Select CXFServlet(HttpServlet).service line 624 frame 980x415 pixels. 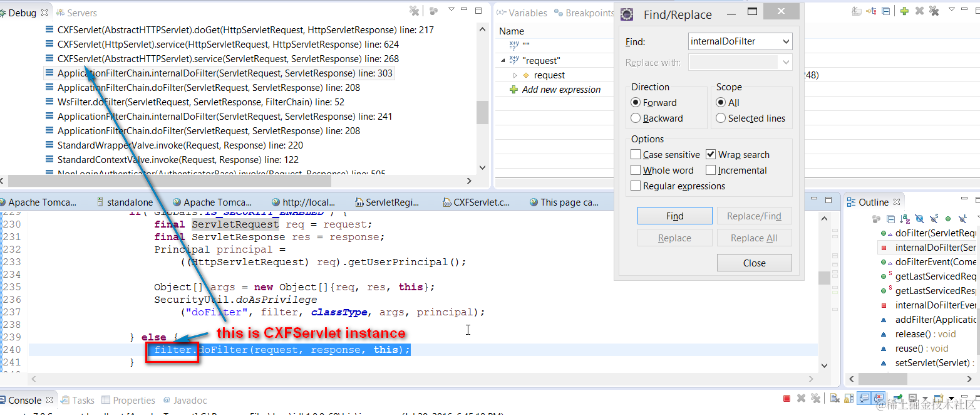[x=222, y=45]
